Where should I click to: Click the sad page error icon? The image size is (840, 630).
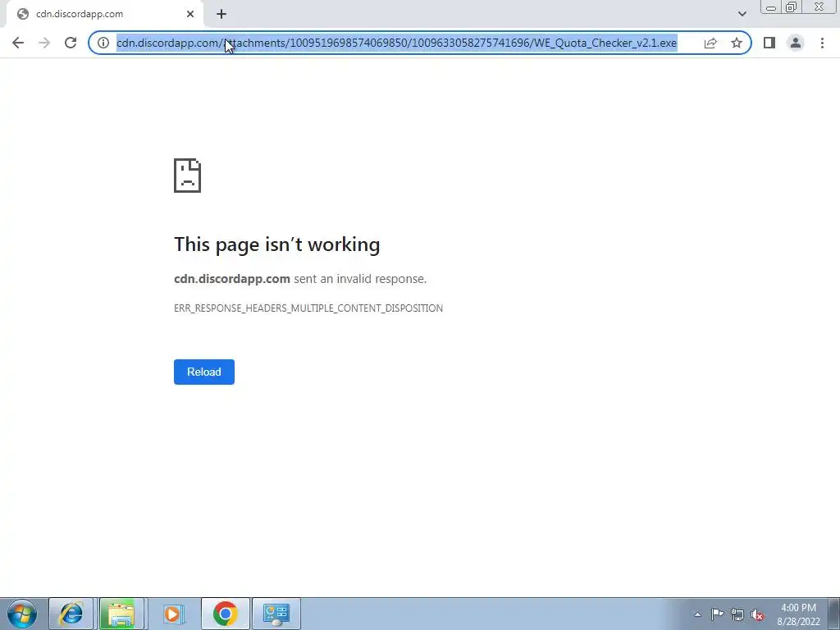187,176
